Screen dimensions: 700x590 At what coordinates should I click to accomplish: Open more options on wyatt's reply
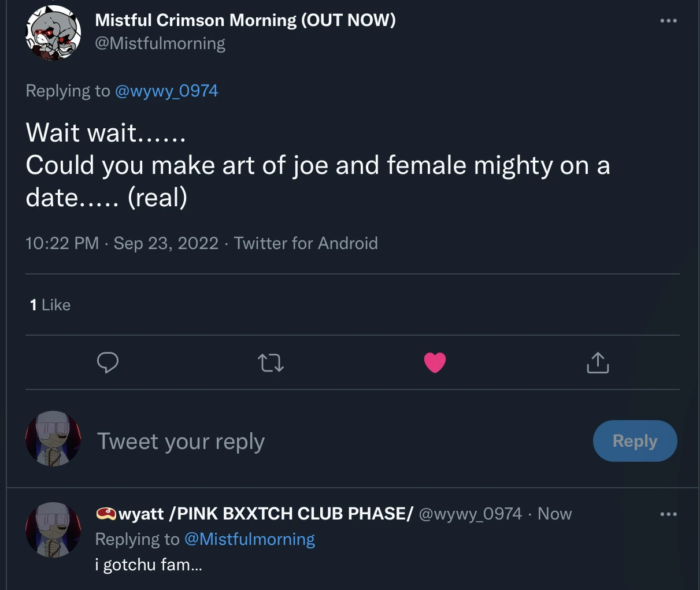pos(668,514)
